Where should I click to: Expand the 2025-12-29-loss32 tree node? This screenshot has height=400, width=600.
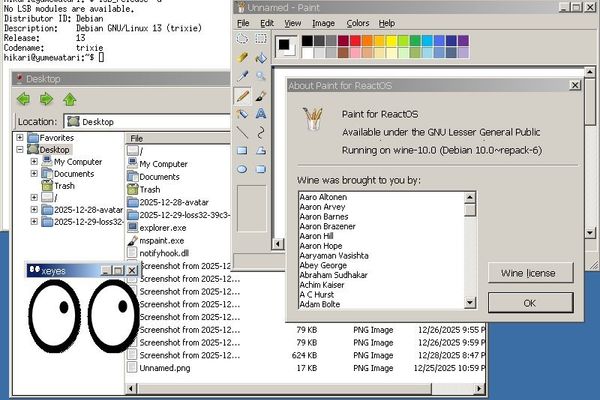click(x=34, y=221)
